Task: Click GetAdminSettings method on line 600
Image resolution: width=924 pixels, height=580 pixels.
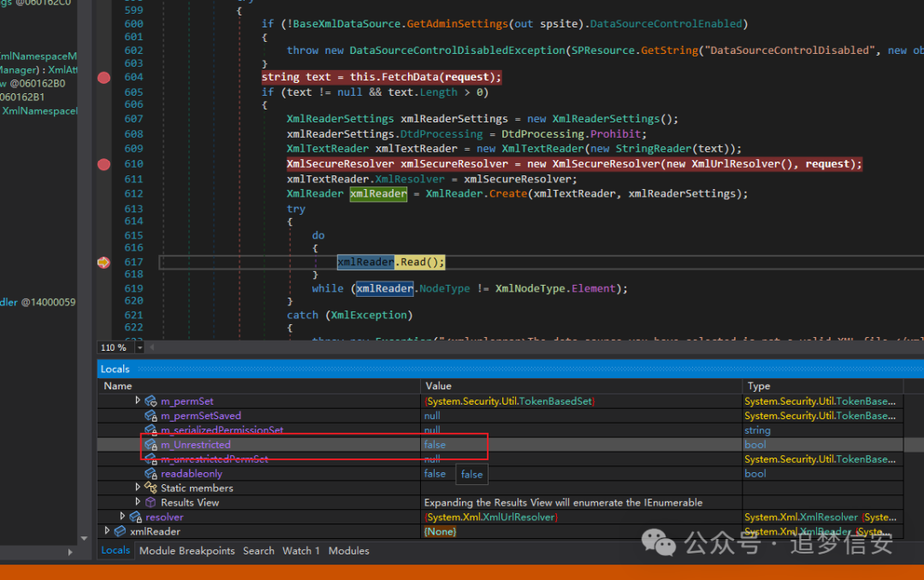Action: click(457, 24)
